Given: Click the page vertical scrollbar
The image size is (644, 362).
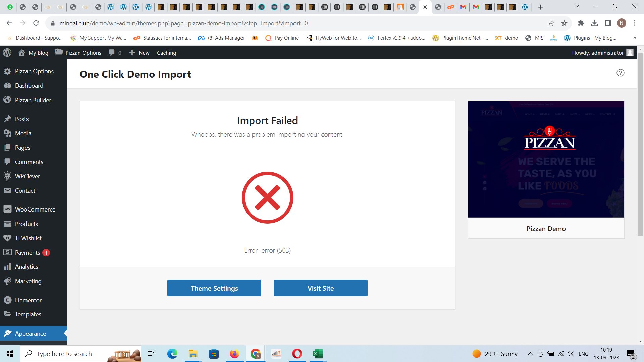Looking at the screenshot, I should point(640,144).
